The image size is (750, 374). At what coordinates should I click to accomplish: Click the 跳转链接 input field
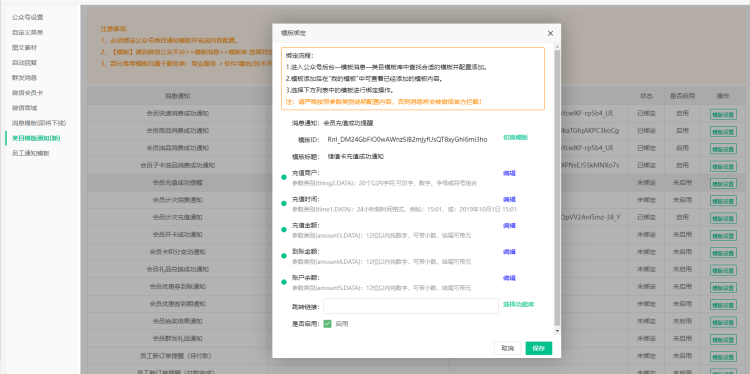click(411, 306)
